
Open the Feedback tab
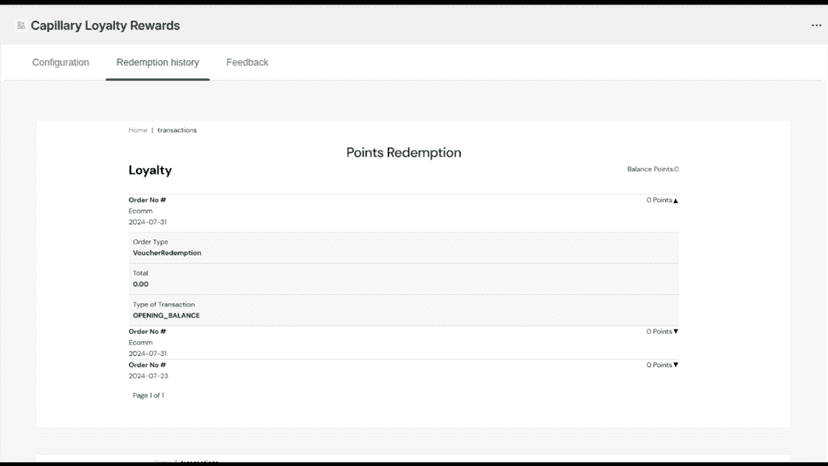click(x=247, y=62)
